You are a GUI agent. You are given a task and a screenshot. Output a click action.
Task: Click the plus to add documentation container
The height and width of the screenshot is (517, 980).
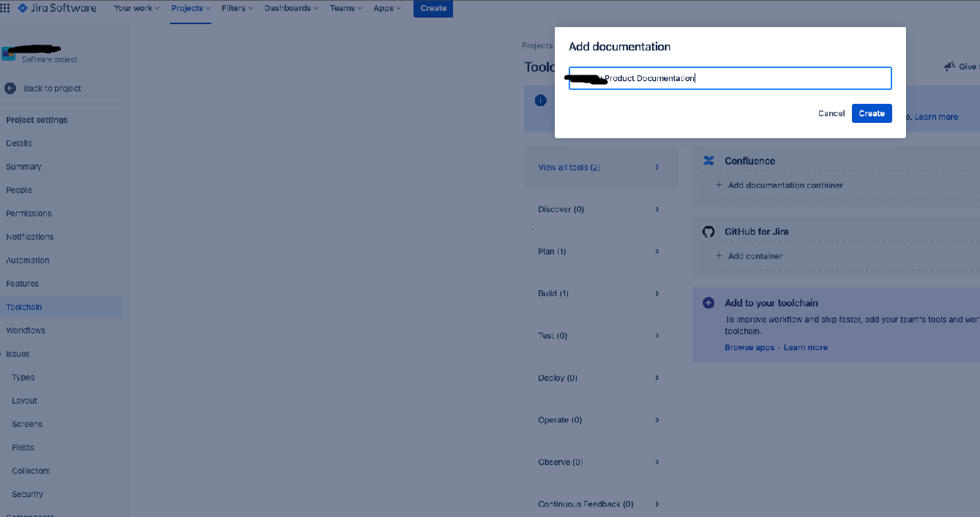pyautogui.click(x=719, y=185)
